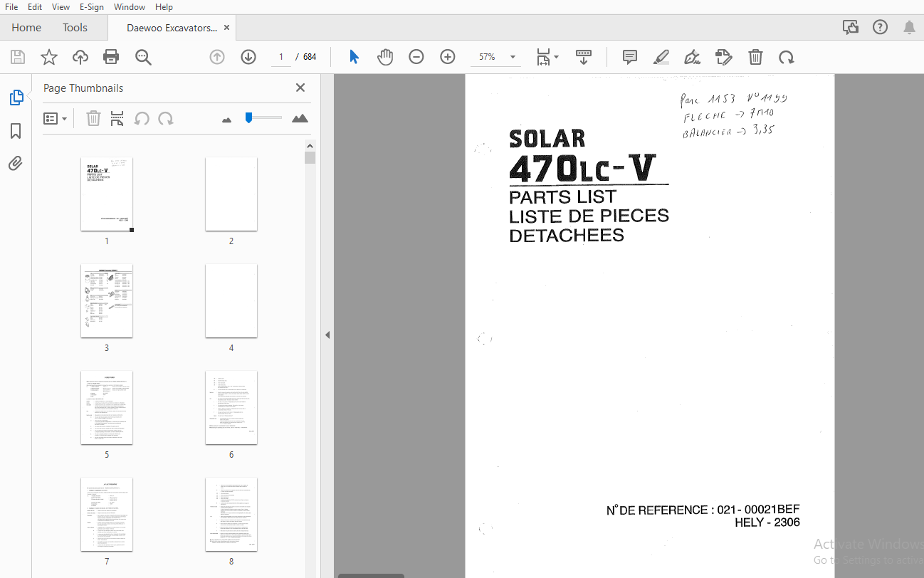The width and height of the screenshot is (924, 578).
Task: Open the File menu
Action: coord(11,6)
